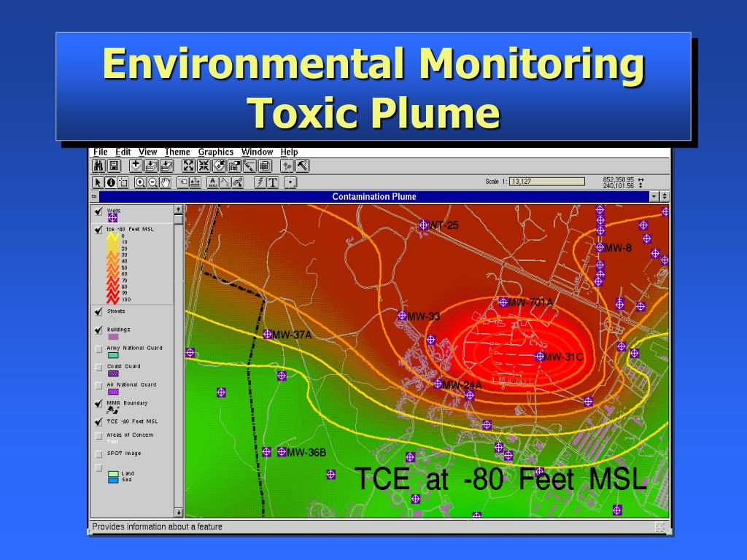This screenshot has width=747, height=560.
Task: Select the Draw Point tool
Action: click(x=290, y=182)
